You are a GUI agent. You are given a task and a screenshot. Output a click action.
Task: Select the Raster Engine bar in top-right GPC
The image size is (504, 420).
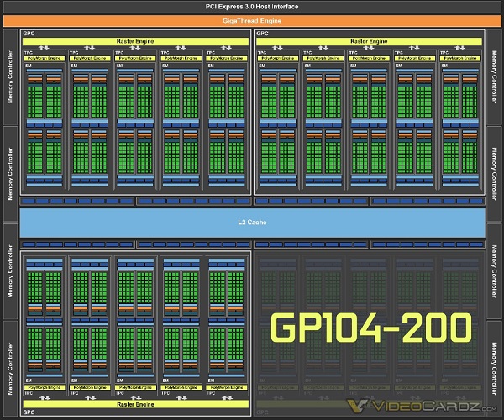tap(369, 41)
